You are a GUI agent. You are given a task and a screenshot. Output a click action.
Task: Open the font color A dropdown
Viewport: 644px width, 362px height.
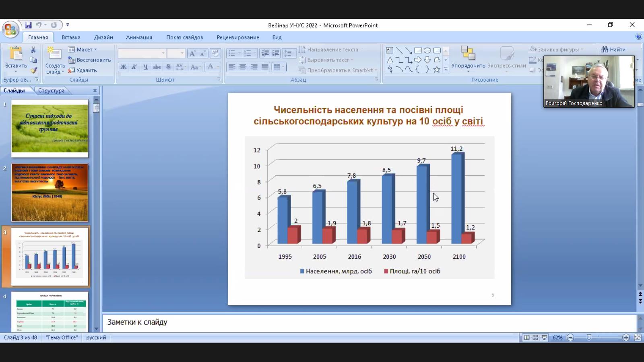tap(213, 67)
